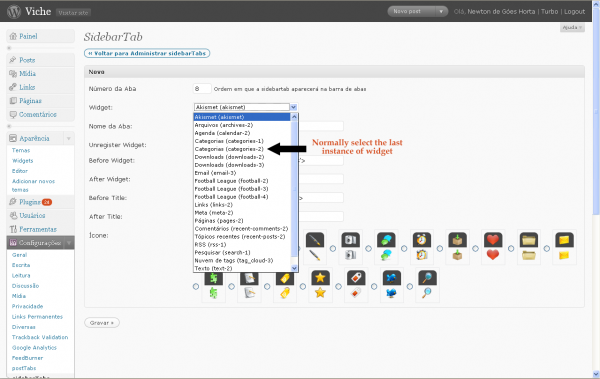Click the Usuários people icon
The width and height of the screenshot is (600, 379).
tap(13, 216)
